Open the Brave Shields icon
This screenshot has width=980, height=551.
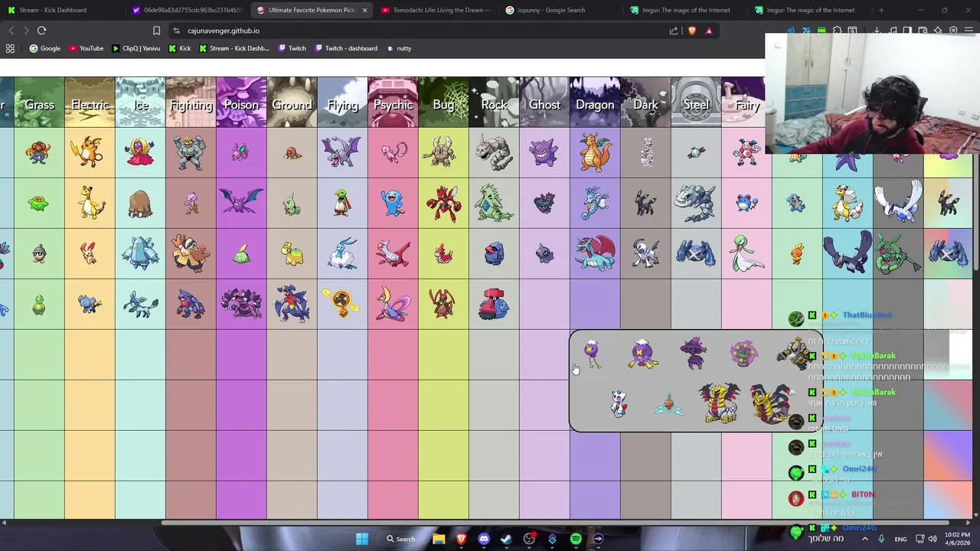(692, 31)
